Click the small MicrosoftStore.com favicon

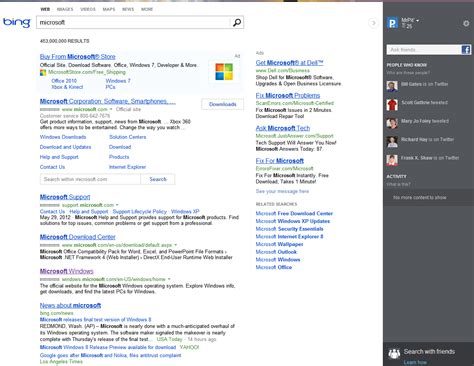coord(43,72)
